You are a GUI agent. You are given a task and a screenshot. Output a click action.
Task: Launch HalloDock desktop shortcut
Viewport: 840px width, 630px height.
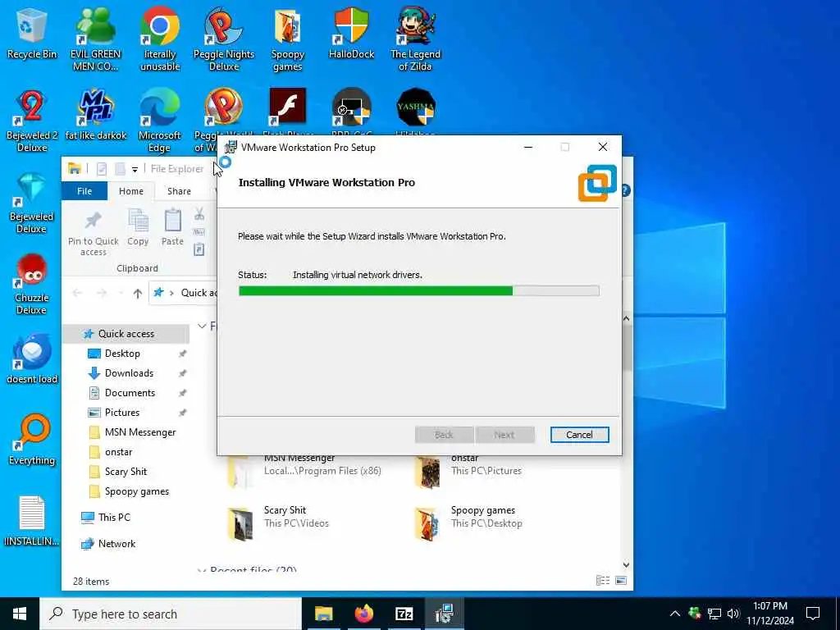(x=351, y=33)
